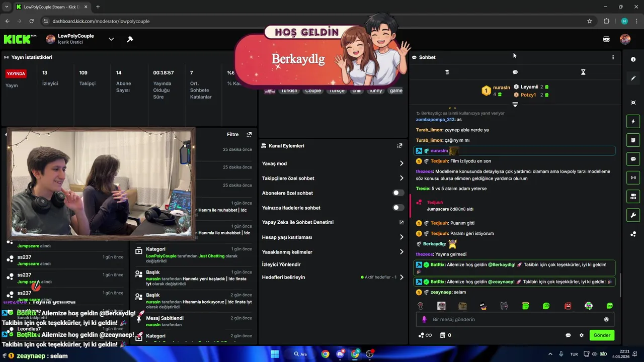This screenshot has height=362, width=644.
Task: Click the speech bubble icon under Sohbet header
Action: pyautogui.click(x=515, y=72)
